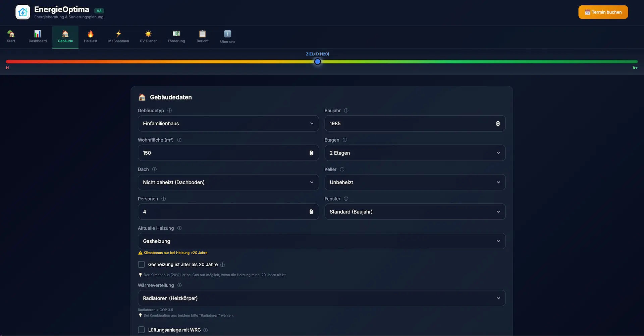Enable Gasheizung ist älter als 20 Jahre
The width and height of the screenshot is (644, 336).
coord(142,265)
